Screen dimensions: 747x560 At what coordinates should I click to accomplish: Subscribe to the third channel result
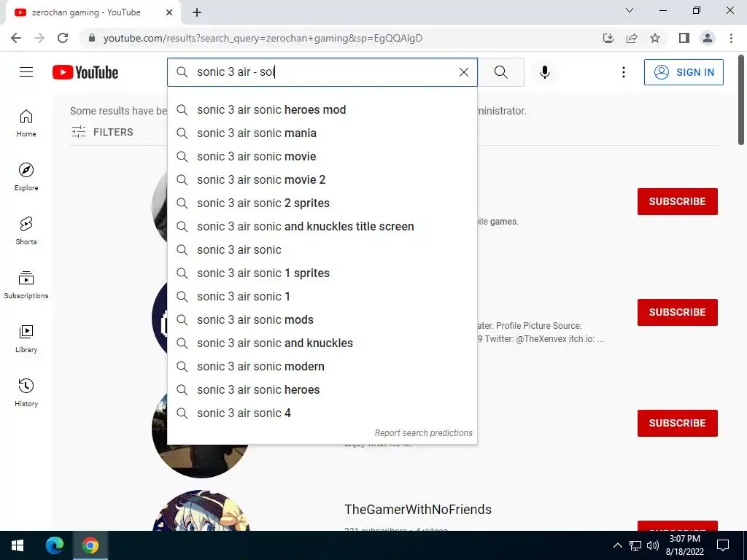677,424
